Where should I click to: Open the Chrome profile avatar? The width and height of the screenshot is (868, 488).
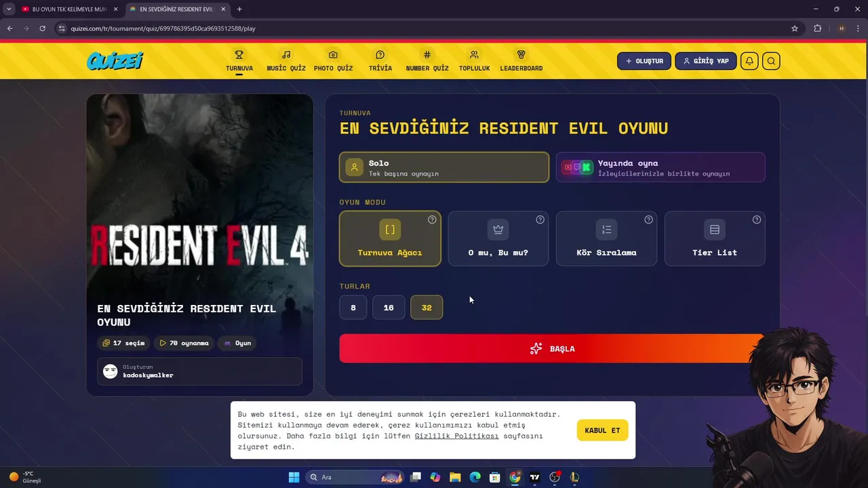pyautogui.click(x=842, y=28)
